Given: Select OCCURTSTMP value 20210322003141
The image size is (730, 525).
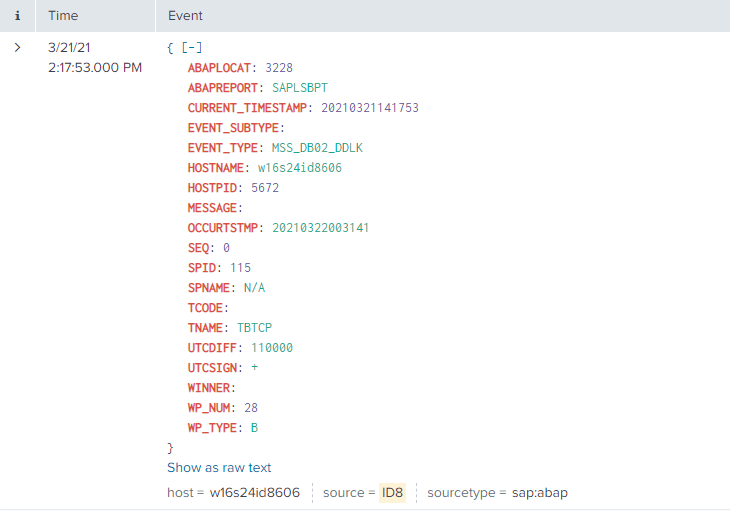Looking at the screenshot, I should 320,228.
